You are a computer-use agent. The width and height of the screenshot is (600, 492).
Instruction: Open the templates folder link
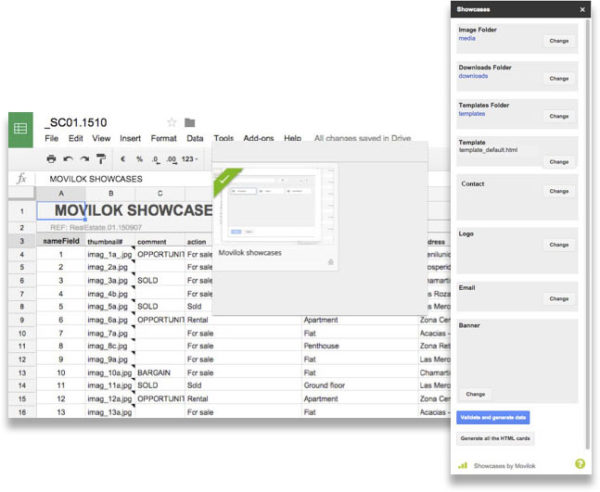472,114
